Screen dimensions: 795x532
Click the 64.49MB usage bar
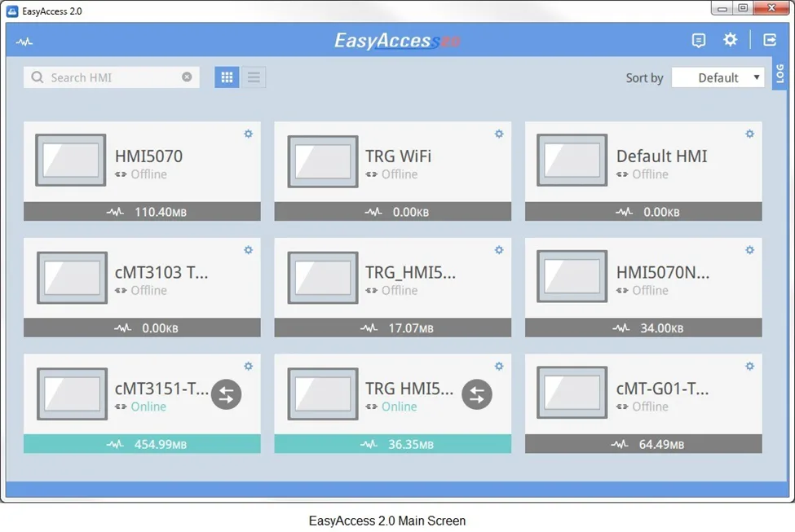643,444
